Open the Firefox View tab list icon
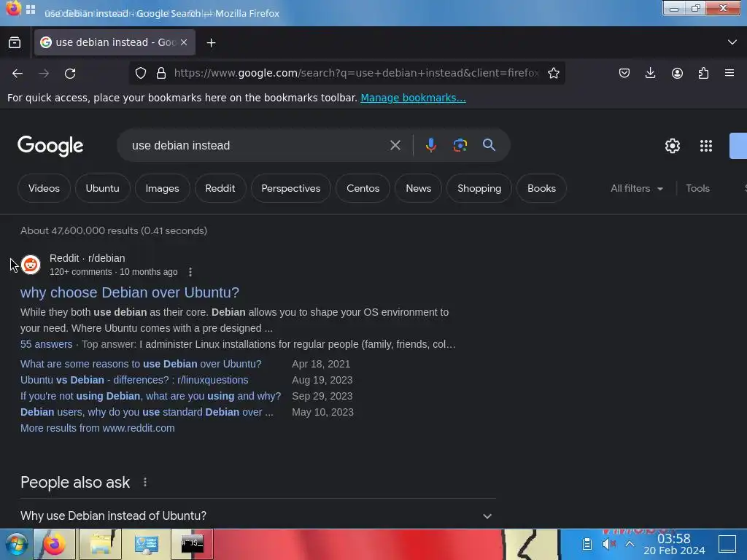Screen dimensions: 747x560 (x=15, y=42)
